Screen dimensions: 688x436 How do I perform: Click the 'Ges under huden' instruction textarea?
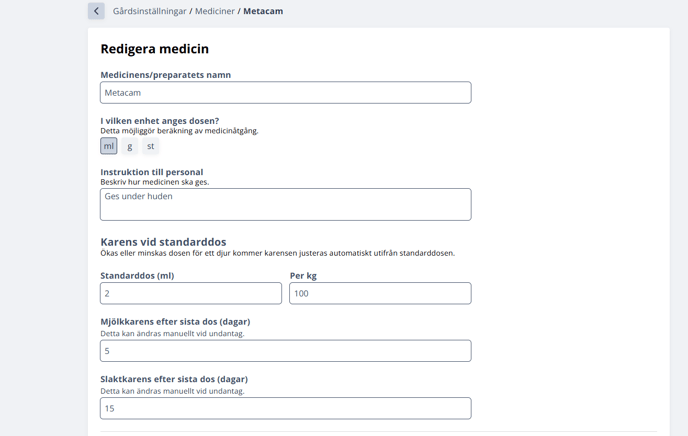click(286, 204)
